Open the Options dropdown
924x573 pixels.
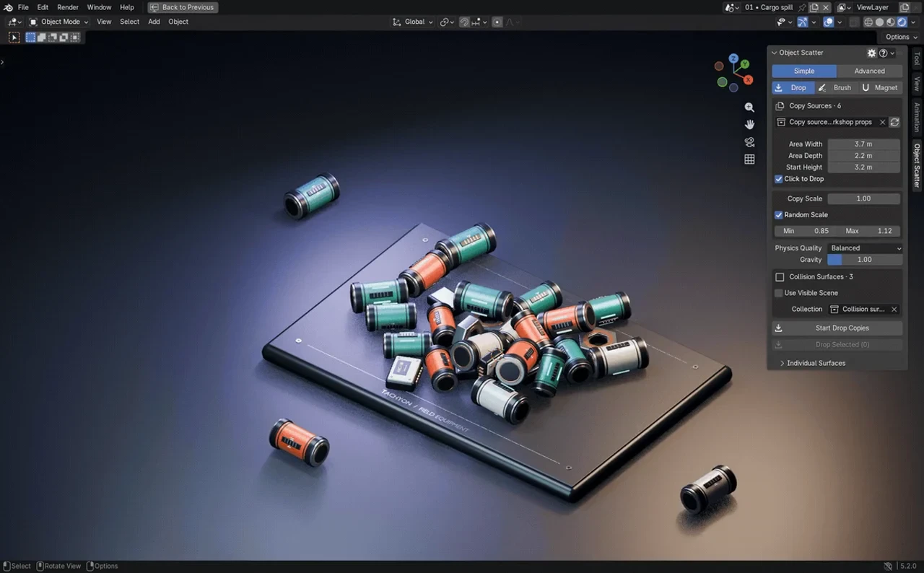tap(901, 38)
